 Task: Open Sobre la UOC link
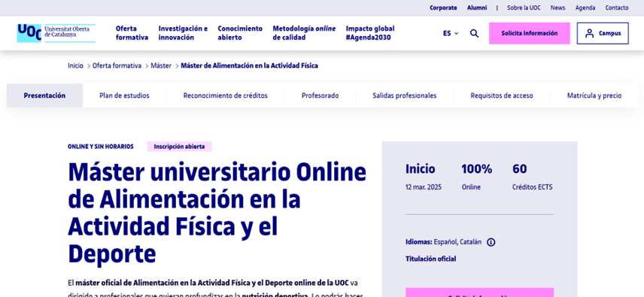click(524, 8)
